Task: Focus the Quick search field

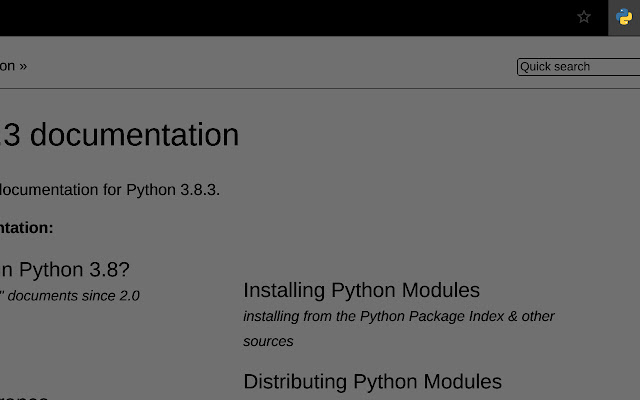Action: (x=578, y=67)
